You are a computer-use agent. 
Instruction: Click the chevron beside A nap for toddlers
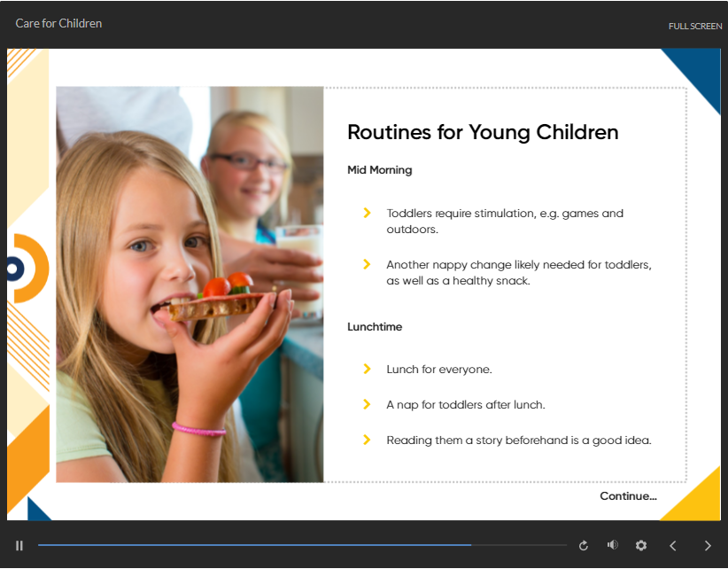(x=367, y=404)
